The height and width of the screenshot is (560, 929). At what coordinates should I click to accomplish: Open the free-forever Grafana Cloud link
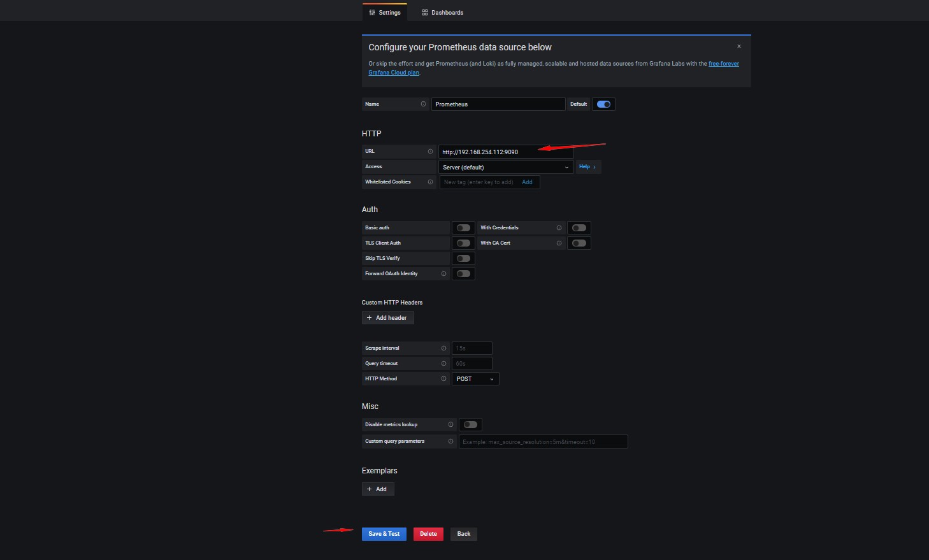pos(723,64)
